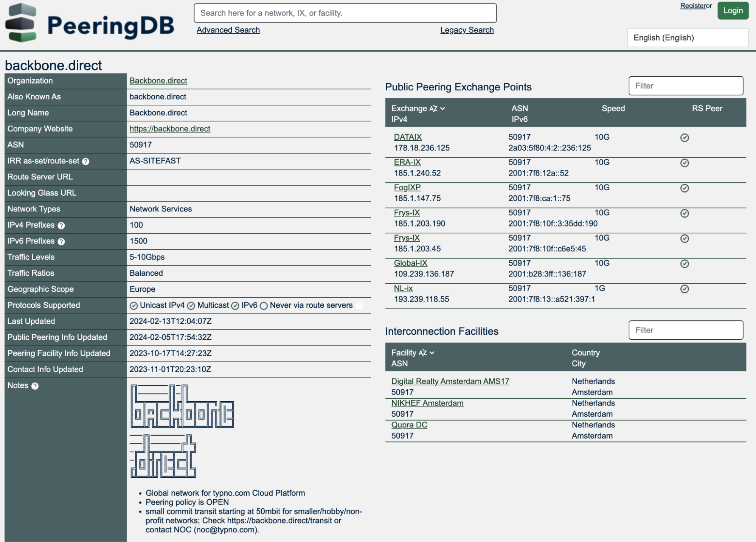The height and width of the screenshot is (542, 756).
Task: Toggle the IPv6 protocol checkmark
Action: pyautogui.click(x=235, y=306)
